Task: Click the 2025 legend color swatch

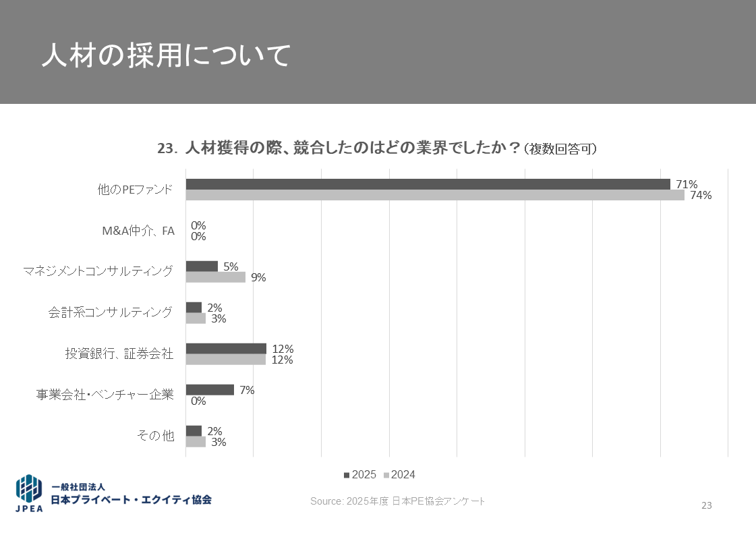Action: coord(347,475)
